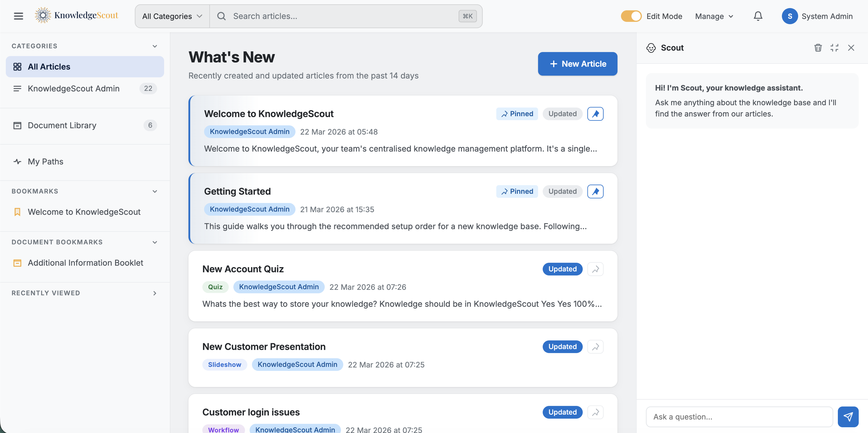Viewport: 868px width, 433px height.
Task: Unpin the Welcome to KnowledgeScout article
Action: coord(595,114)
